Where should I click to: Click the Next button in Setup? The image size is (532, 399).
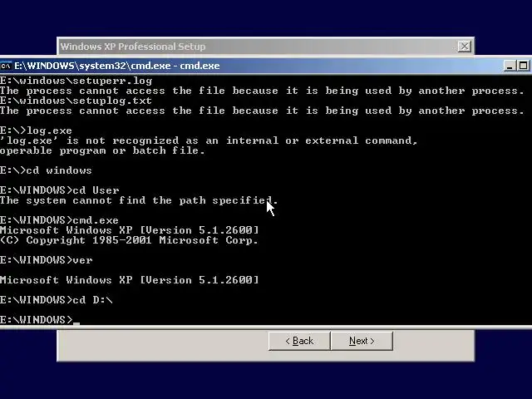click(362, 341)
